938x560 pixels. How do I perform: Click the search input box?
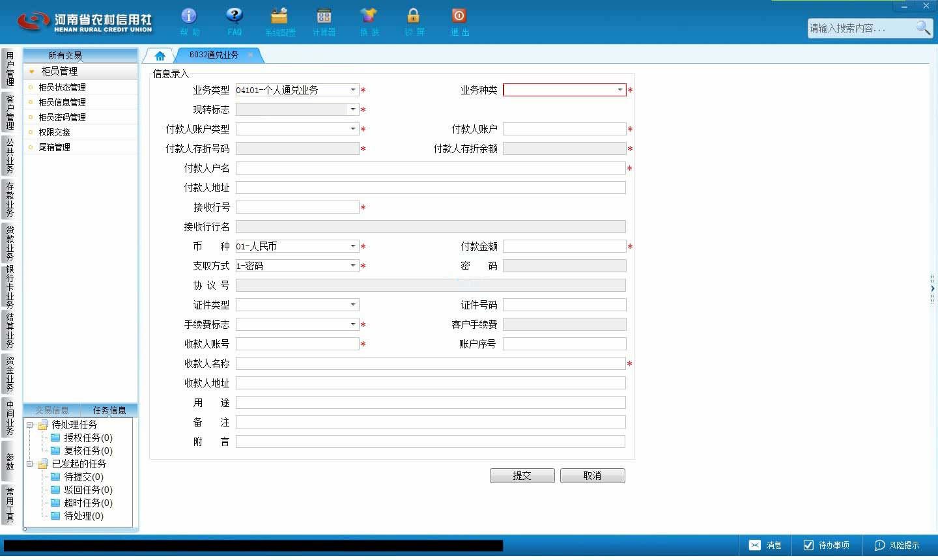coord(861,28)
